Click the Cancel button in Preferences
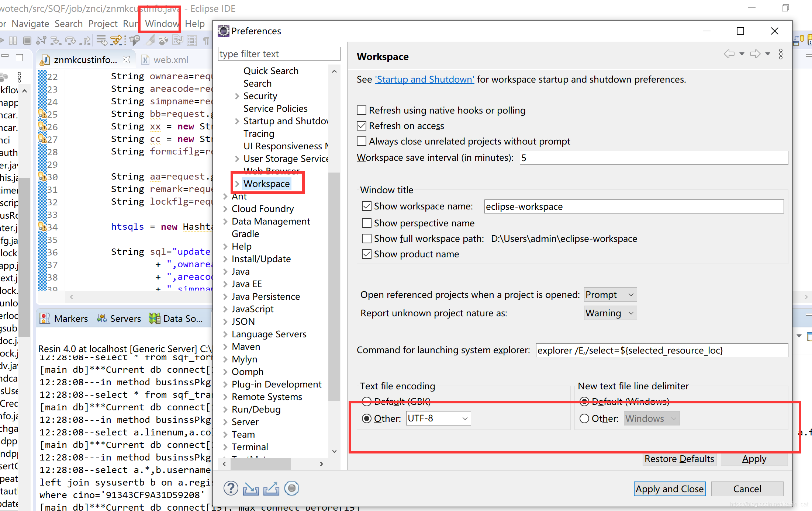812x511 pixels. (747, 489)
